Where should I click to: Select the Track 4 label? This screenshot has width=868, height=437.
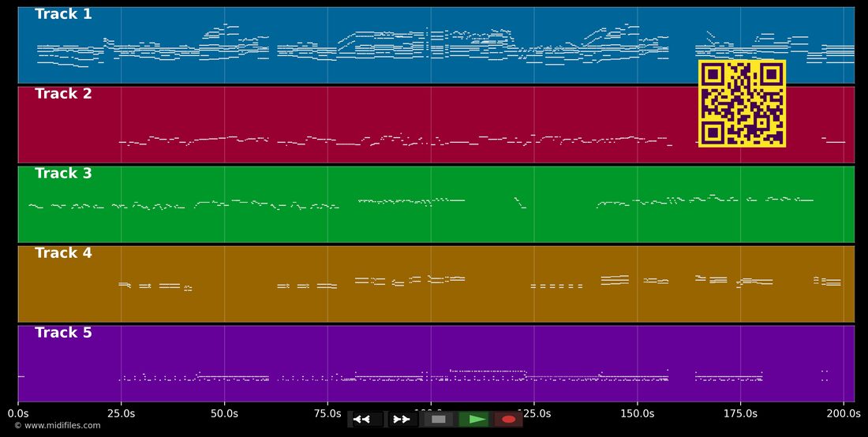point(63,253)
